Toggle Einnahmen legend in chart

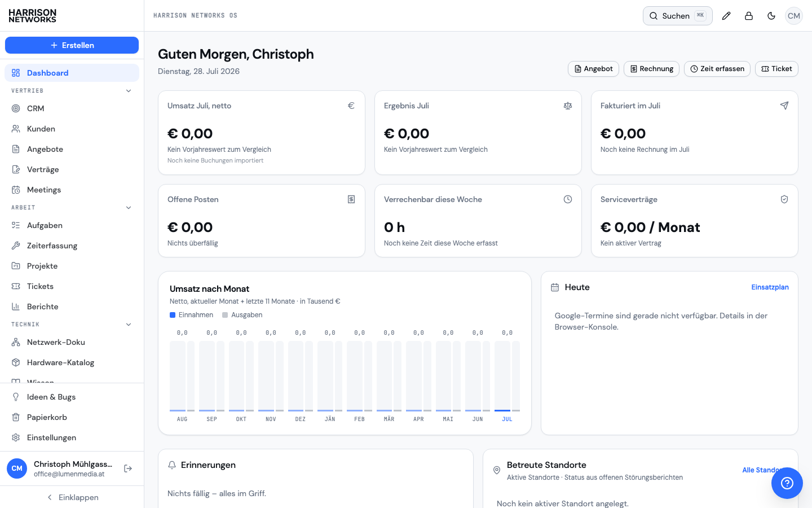192,315
